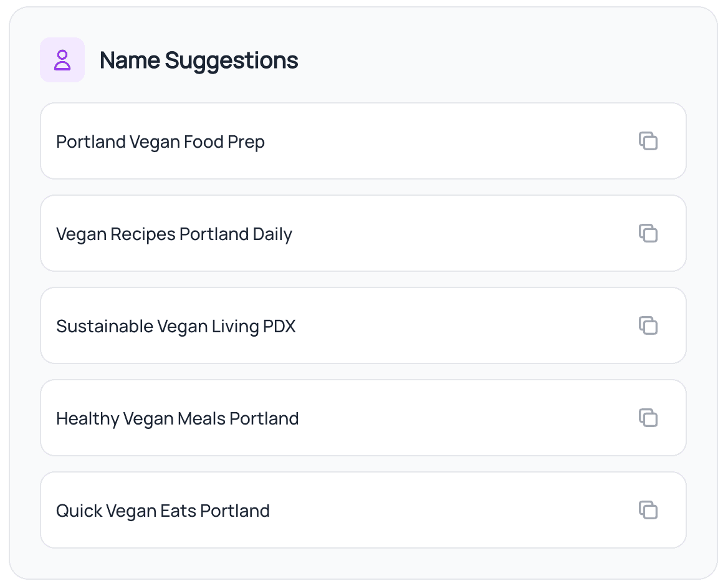The height and width of the screenshot is (586, 728).
Task: Choose the Quick Vegan Eats Portland text
Action: pyautogui.click(x=163, y=511)
